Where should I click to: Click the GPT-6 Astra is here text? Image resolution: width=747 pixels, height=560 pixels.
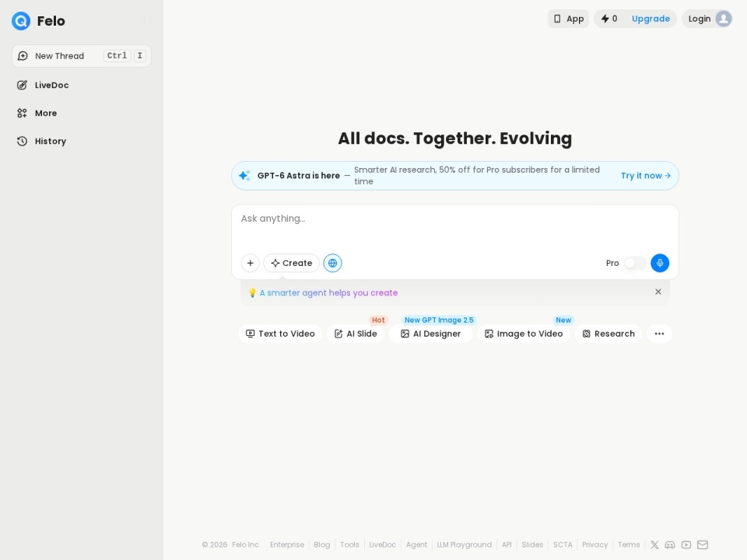pyautogui.click(x=299, y=175)
